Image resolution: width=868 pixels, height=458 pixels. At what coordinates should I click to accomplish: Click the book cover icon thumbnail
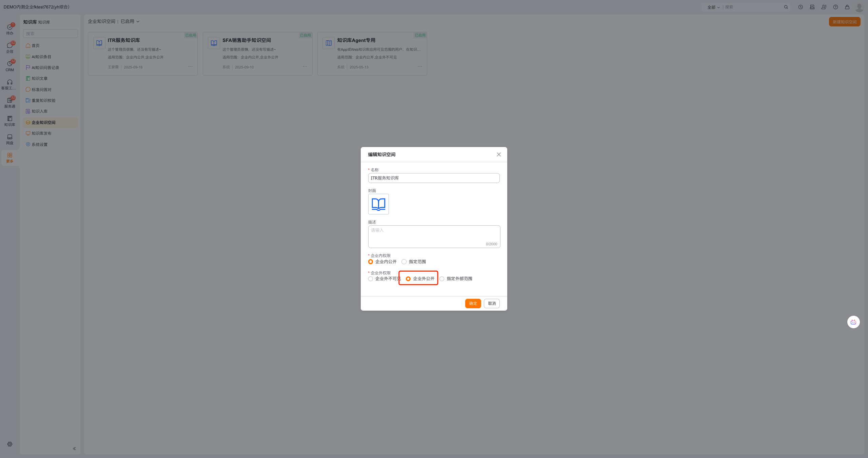click(x=378, y=204)
